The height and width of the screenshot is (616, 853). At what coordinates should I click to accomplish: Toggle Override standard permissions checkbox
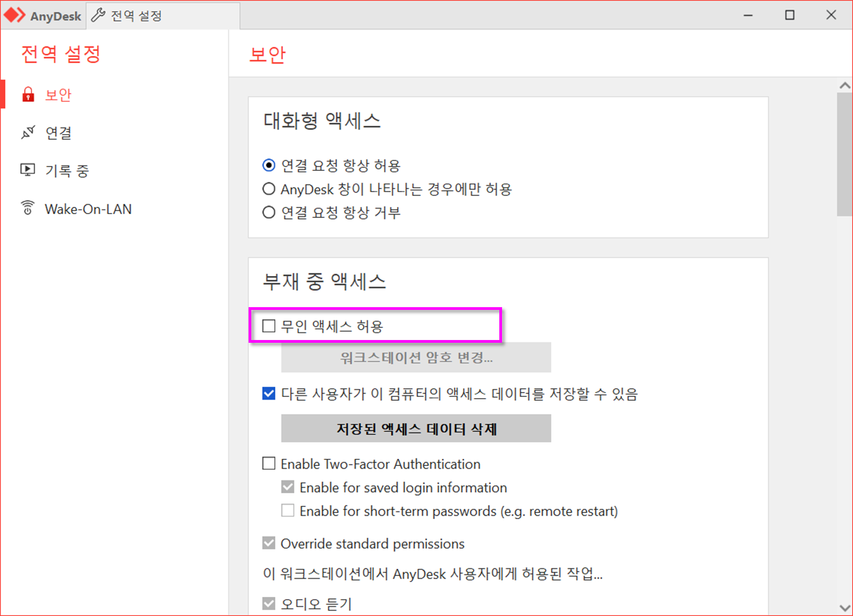(x=269, y=543)
